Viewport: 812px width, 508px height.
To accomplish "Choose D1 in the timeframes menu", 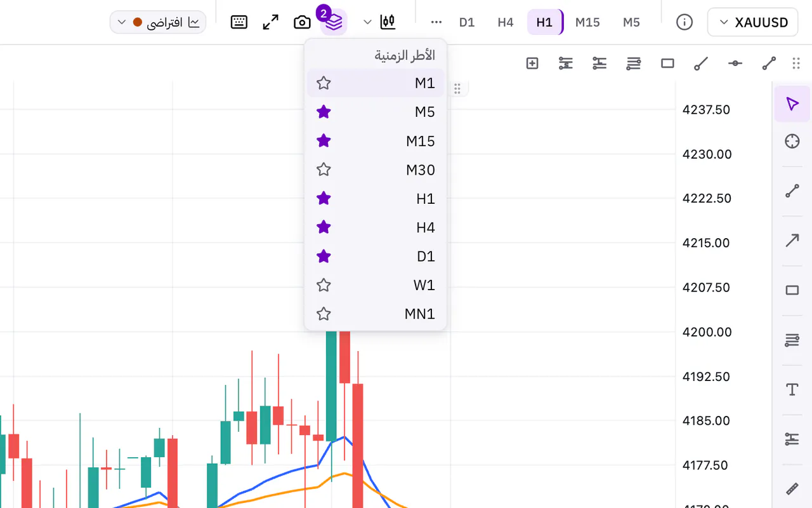I will (376, 256).
